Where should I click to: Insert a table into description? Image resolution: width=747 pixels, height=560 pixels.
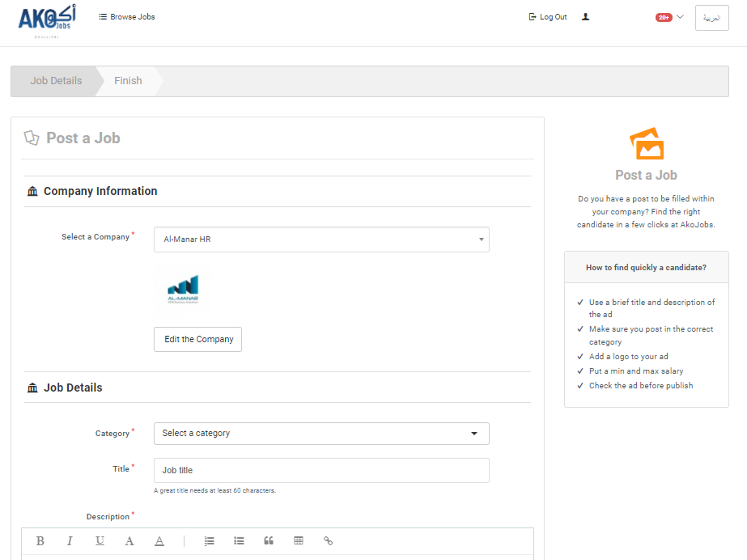tap(298, 541)
